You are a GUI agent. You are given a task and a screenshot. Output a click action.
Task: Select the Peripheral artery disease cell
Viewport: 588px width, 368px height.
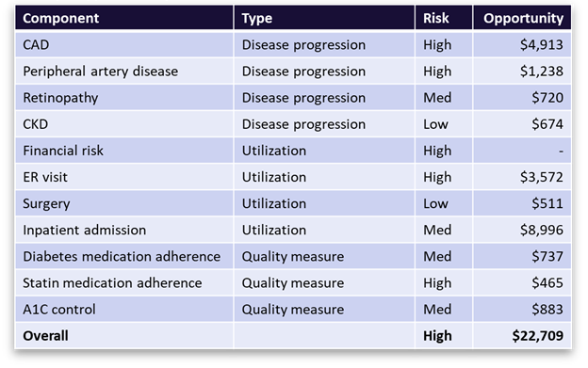pos(124,72)
